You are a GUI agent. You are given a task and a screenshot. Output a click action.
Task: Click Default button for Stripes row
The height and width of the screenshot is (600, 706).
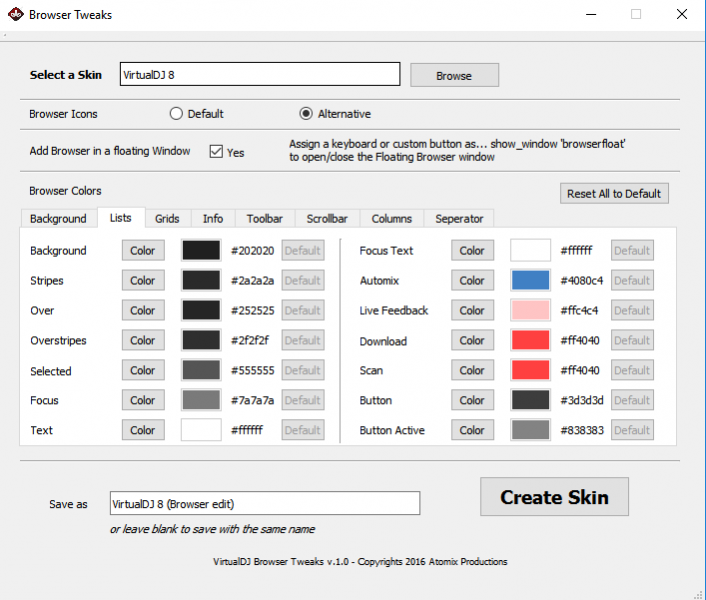[x=303, y=280]
